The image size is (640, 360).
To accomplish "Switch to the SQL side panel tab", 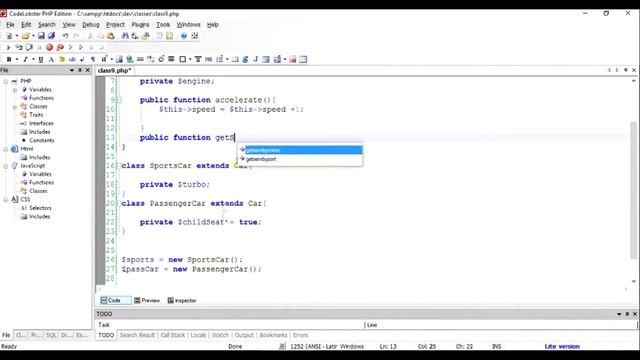I will click(x=51, y=335).
